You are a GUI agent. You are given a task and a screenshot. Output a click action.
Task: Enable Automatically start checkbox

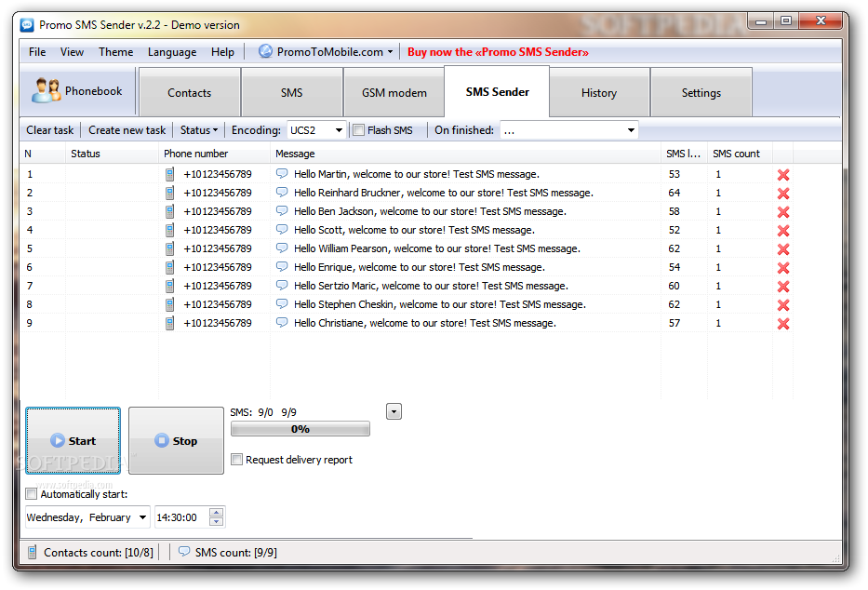coord(32,494)
